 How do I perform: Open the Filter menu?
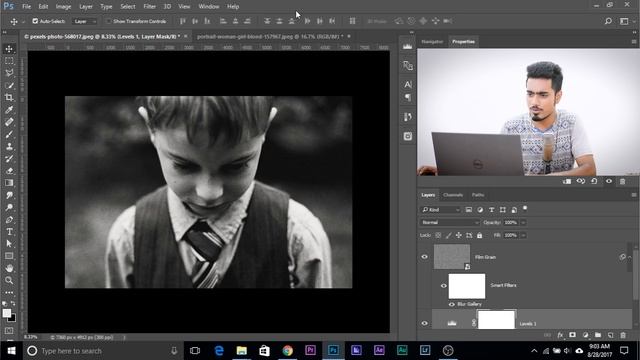[149, 7]
